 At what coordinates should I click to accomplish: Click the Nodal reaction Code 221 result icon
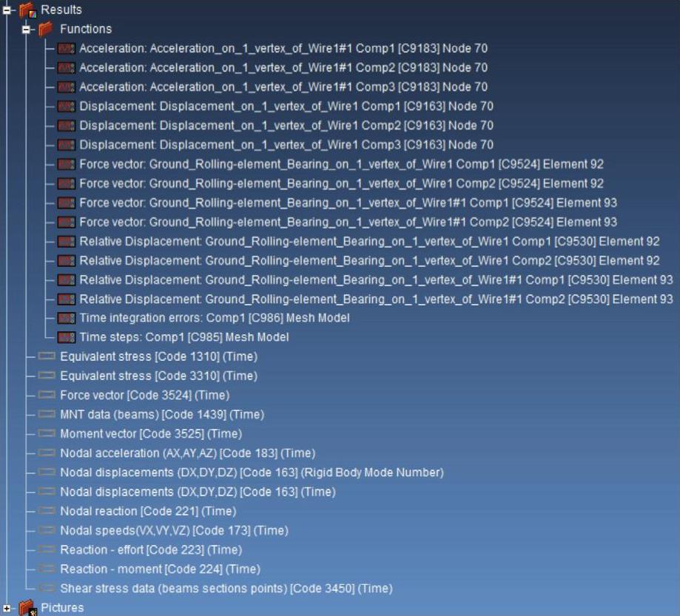47,511
